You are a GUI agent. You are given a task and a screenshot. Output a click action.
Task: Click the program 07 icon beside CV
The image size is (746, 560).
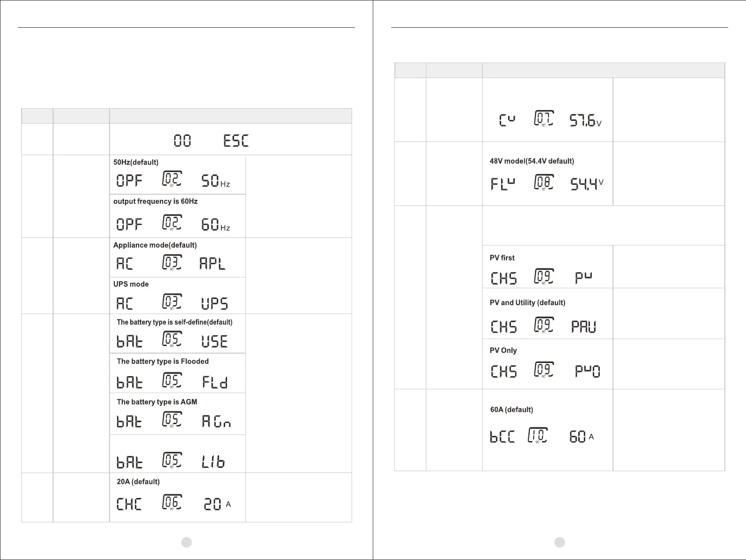(544, 118)
